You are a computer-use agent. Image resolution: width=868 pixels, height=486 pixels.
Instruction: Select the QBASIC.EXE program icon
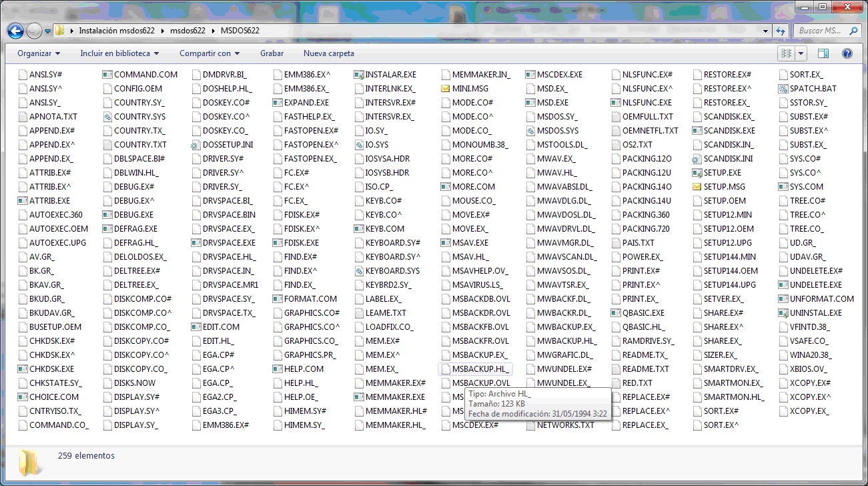[616, 313]
